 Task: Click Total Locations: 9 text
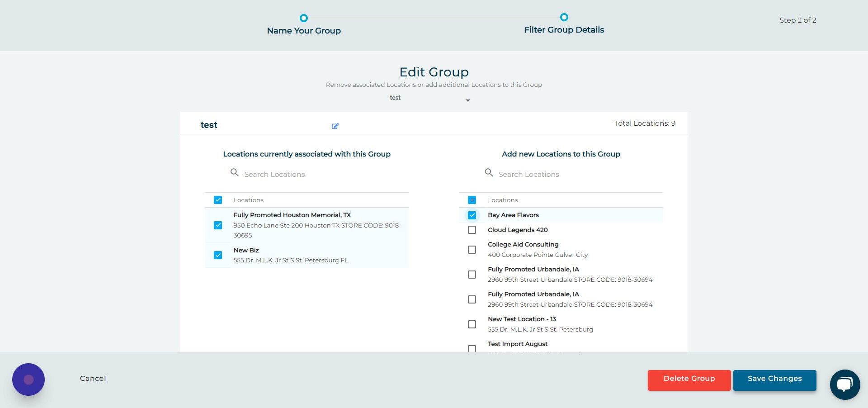(x=645, y=123)
